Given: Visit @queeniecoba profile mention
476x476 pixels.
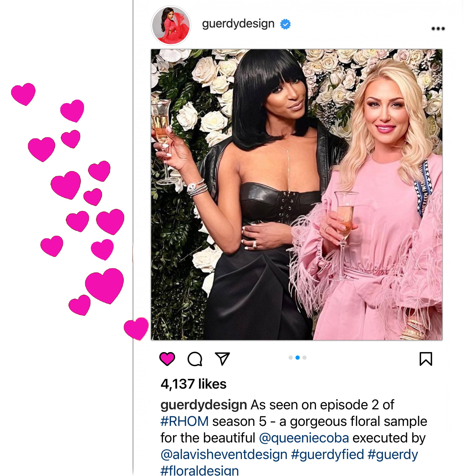Looking at the screenshot, I should (304, 438).
